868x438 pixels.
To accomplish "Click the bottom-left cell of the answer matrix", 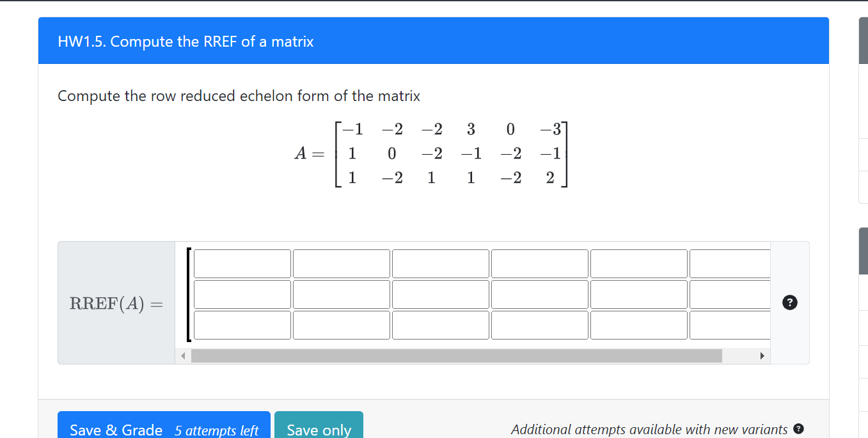I will pyautogui.click(x=241, y=325).
